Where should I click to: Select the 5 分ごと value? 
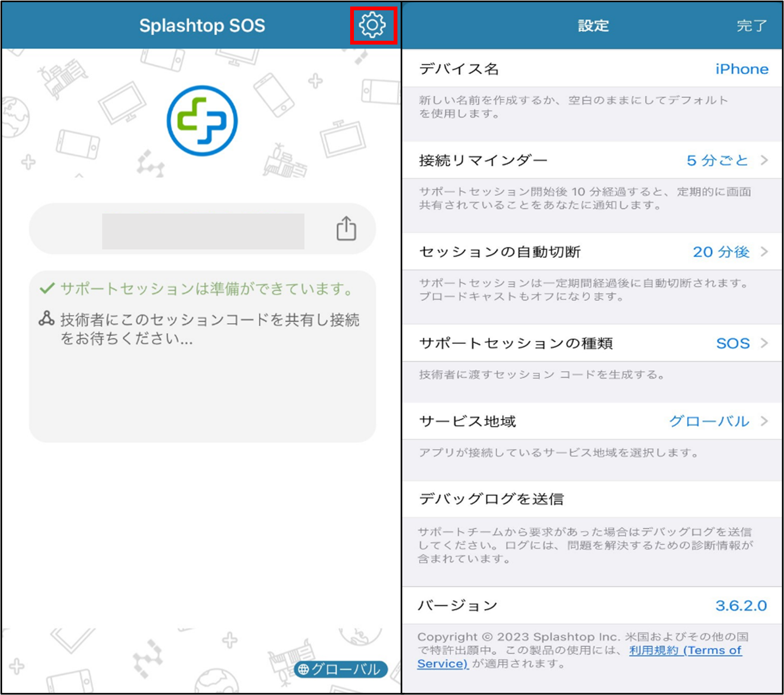(x=718, y=160)
